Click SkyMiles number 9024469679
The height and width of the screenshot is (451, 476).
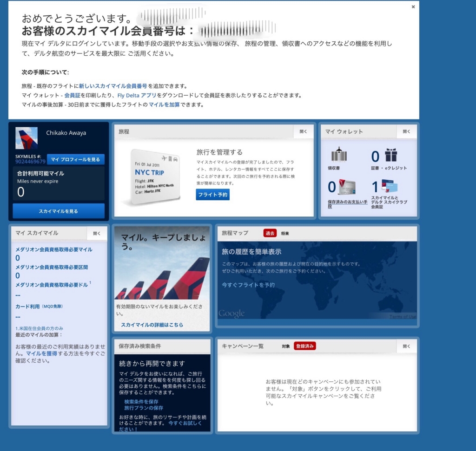tap(30, 162)
